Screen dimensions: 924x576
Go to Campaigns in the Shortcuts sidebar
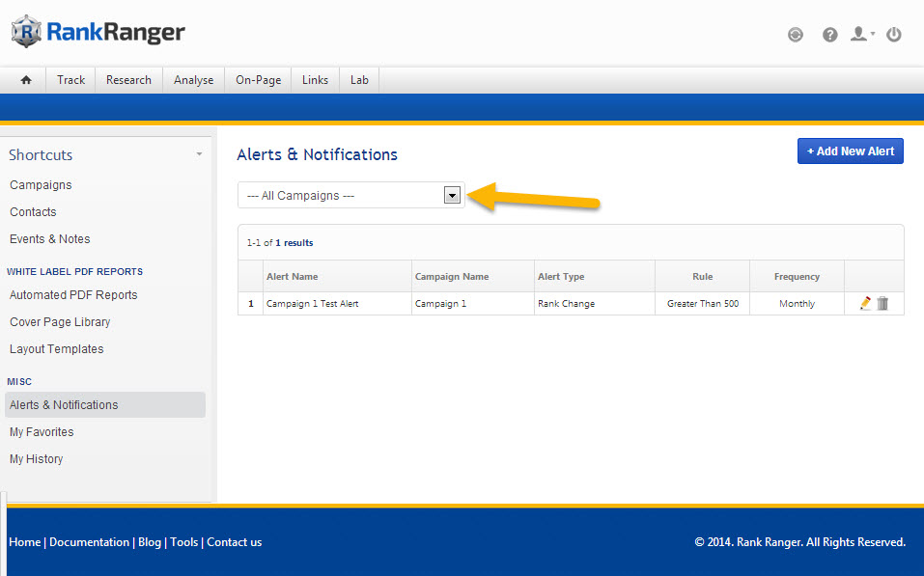point(41,185)
